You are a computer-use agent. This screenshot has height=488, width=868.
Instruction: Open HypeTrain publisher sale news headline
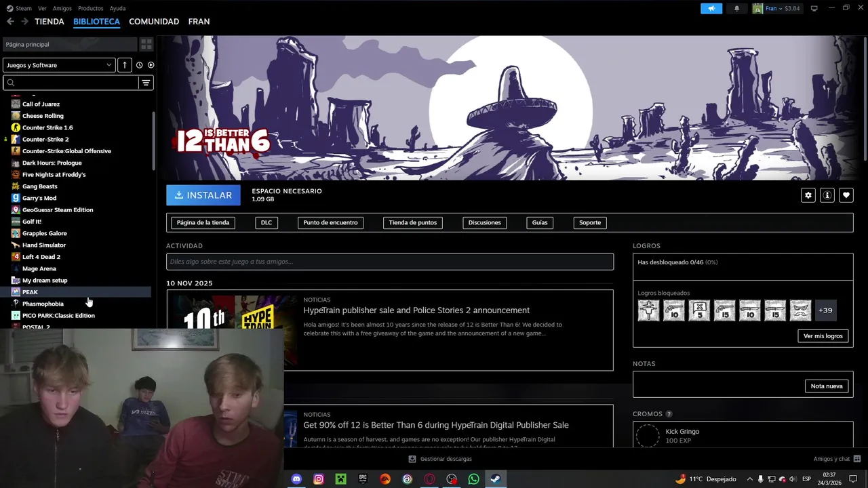[416, 310]
